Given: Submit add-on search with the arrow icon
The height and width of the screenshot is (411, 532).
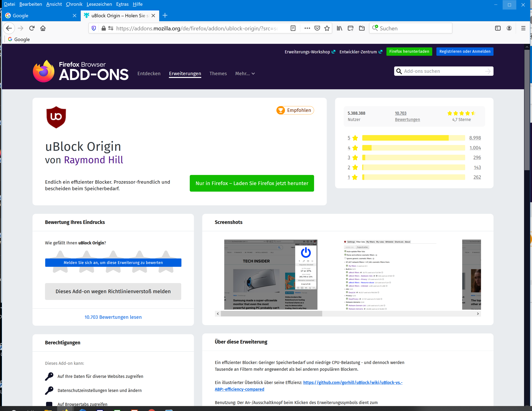Looking at the screenshot, I should [488, 71].
